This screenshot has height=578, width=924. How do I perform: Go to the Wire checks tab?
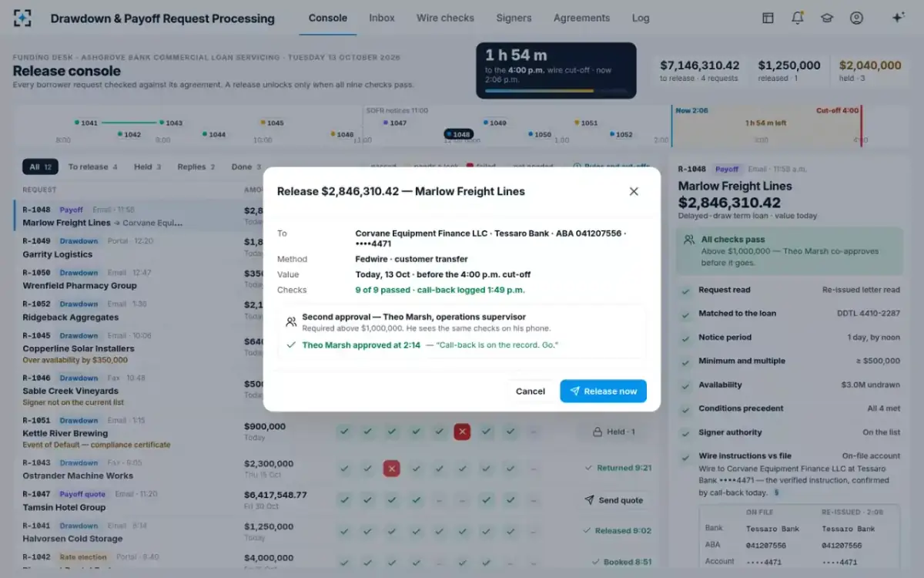tap(445, 18)
